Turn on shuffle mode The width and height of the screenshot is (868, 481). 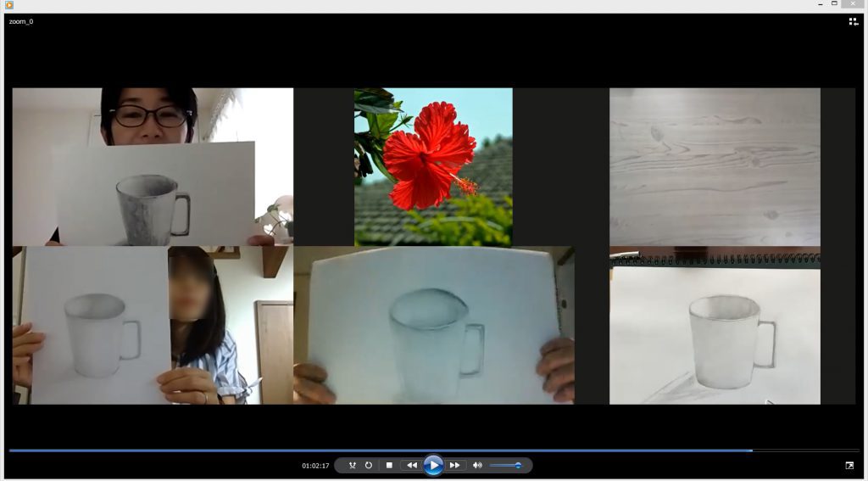[x=352, y=465]
